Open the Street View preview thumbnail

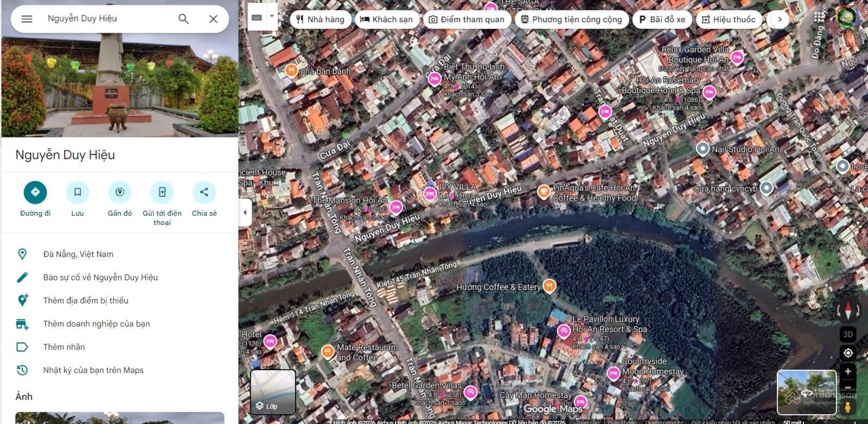click(x=807, y=392)
